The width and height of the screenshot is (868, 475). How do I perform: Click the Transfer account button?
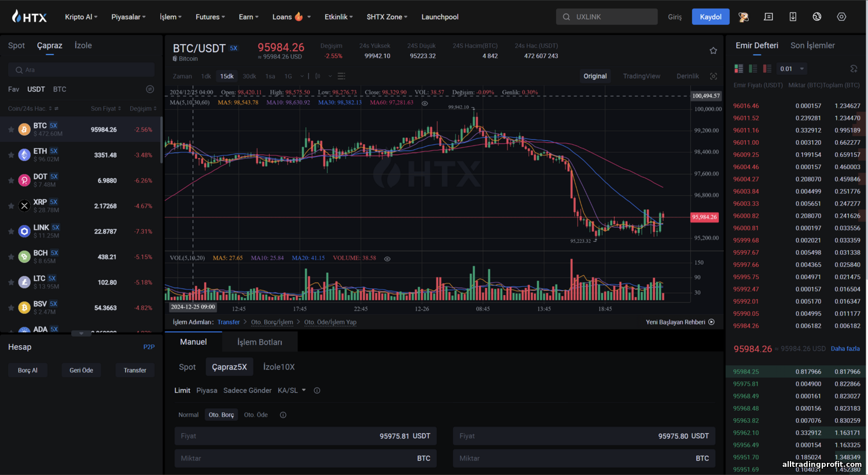point(135,370)
